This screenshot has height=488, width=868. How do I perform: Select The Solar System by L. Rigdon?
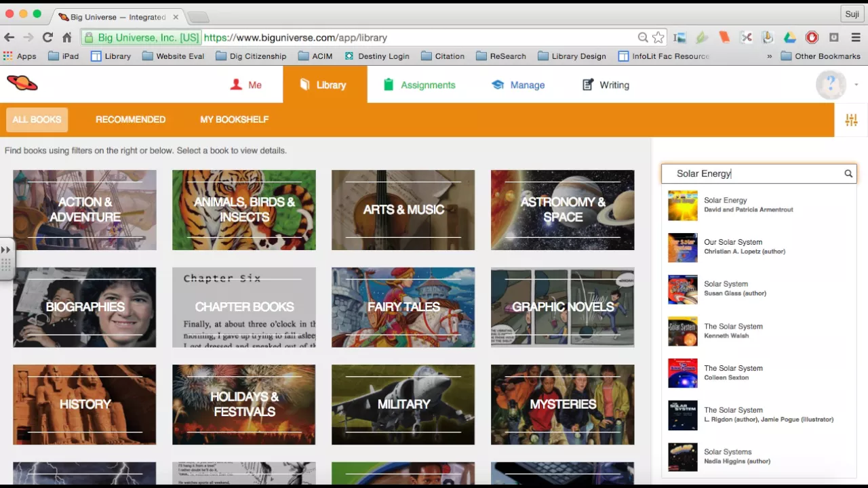click(759, 415)
